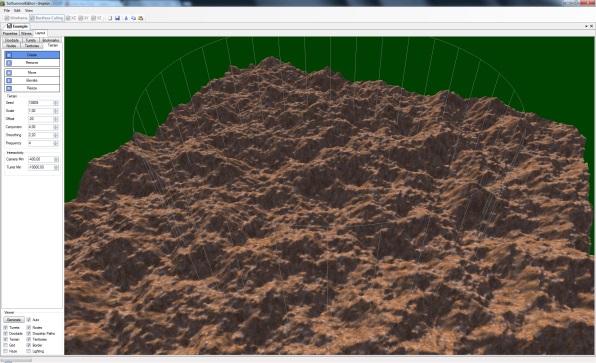Click the Cut scissors toolbar icon
The height and width of the screenshot is (363, 596).
pos(126,18)
